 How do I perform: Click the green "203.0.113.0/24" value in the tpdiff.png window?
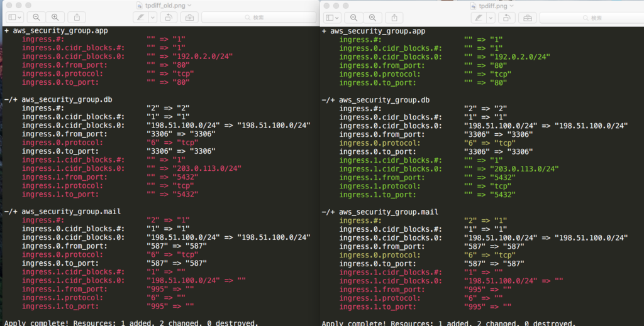525,169
